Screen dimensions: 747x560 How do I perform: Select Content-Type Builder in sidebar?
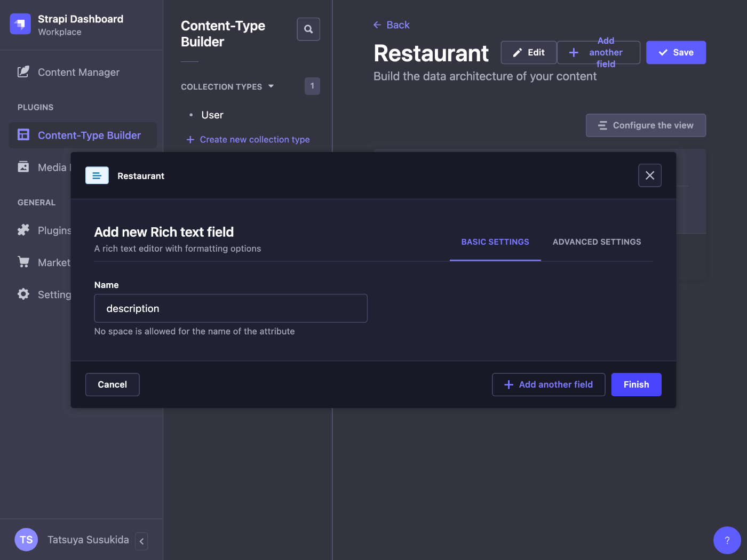coord(83,135)
